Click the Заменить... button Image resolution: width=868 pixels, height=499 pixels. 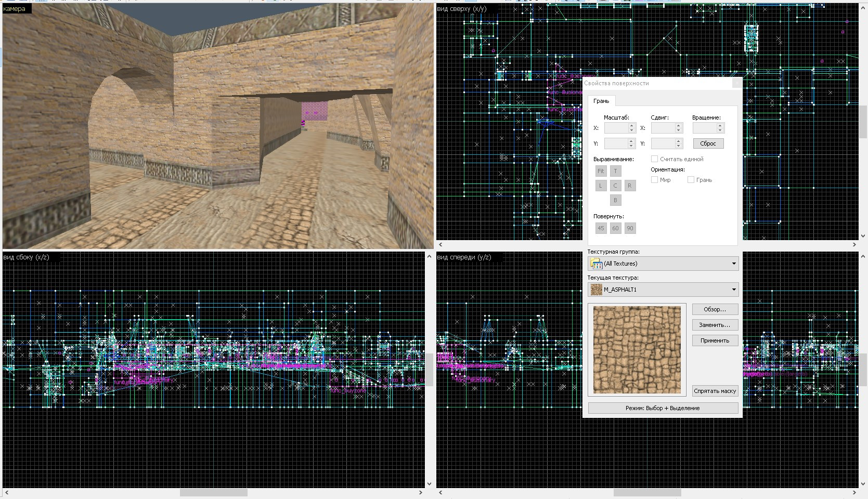click(714, 324)
